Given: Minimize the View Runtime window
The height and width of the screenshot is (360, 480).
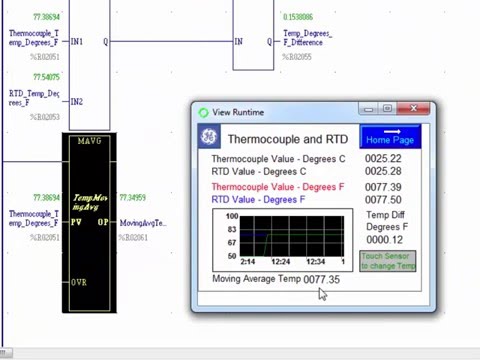Looking at the screenshot, I should pos(368,109).
